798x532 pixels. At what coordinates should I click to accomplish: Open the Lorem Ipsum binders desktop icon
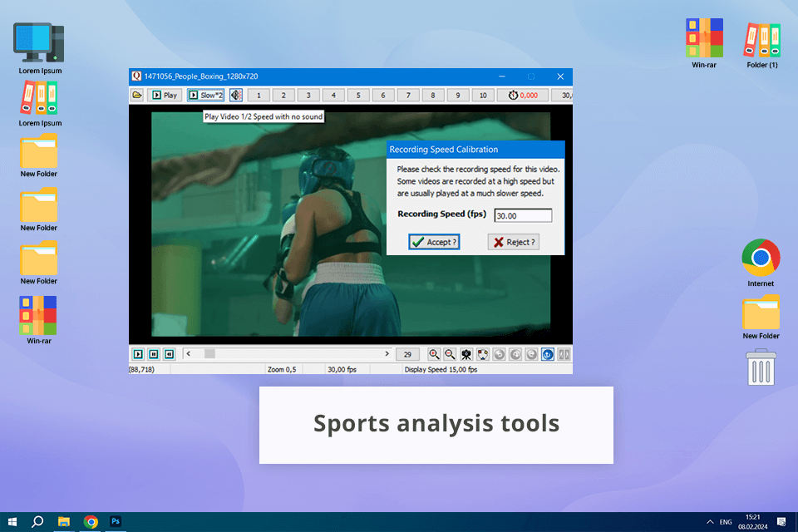click(40, 104)
